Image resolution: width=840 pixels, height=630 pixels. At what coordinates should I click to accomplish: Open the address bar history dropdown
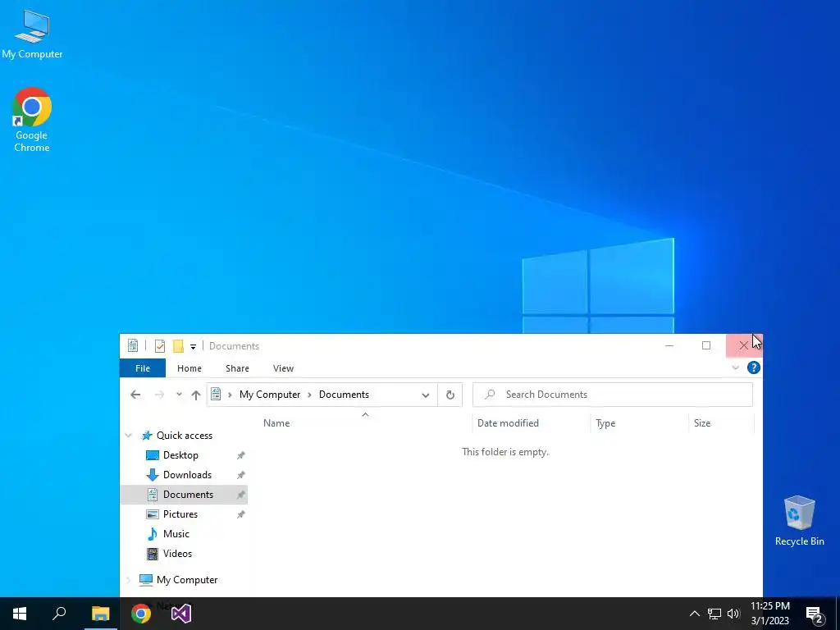[426, 395]
